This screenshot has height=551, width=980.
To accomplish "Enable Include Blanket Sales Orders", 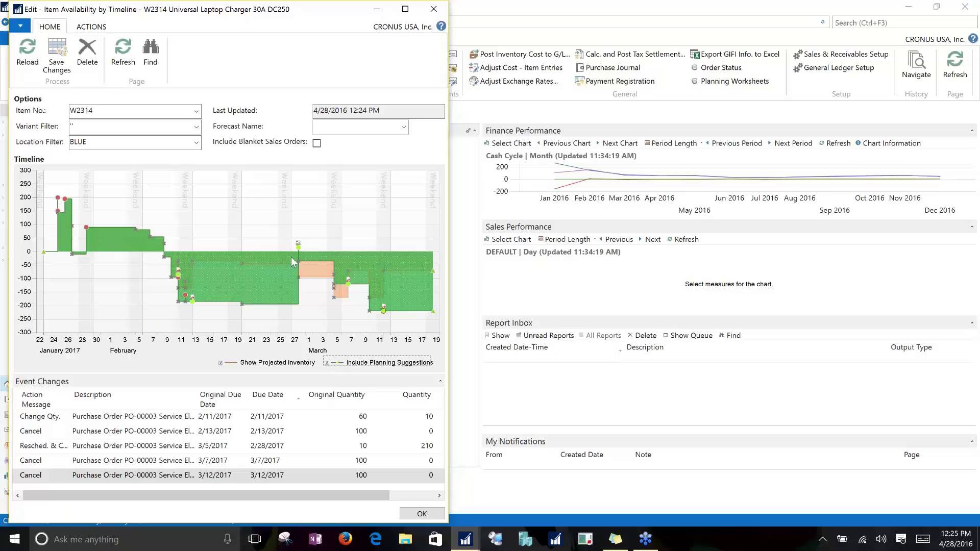I will click(x=316, y=143).
